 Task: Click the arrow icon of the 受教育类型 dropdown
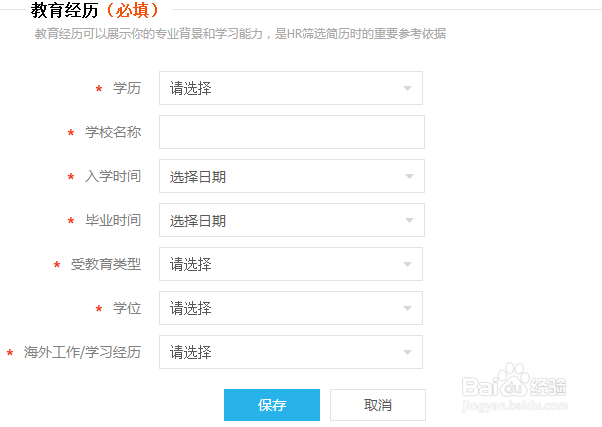tap(408, 265)
